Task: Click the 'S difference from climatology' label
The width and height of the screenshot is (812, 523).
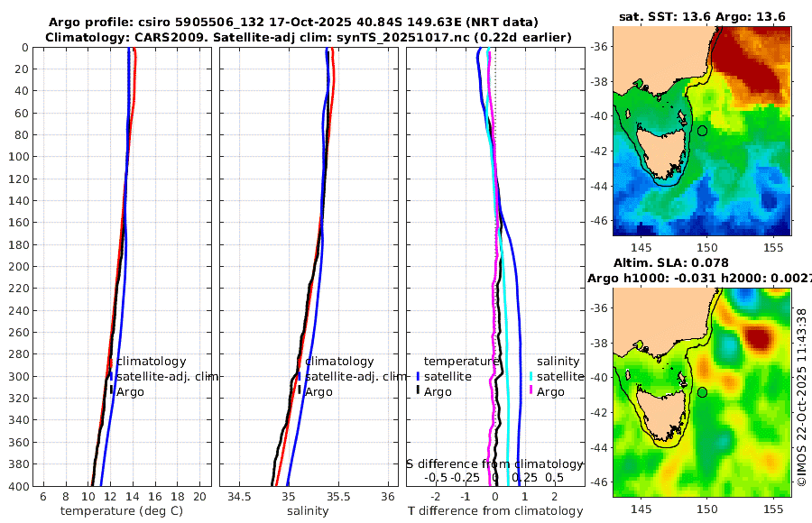Action: pyautogui.click(x=494, y=464)
